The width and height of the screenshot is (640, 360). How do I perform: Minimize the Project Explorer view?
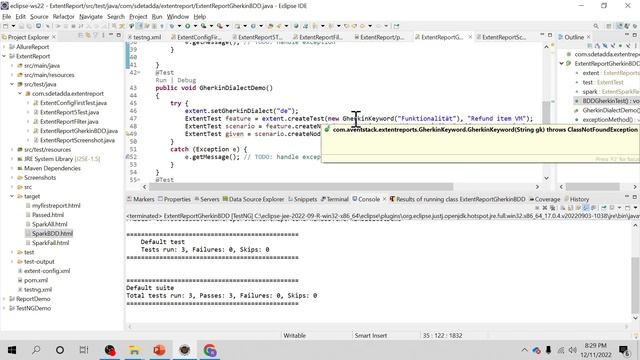pos(111,36)
